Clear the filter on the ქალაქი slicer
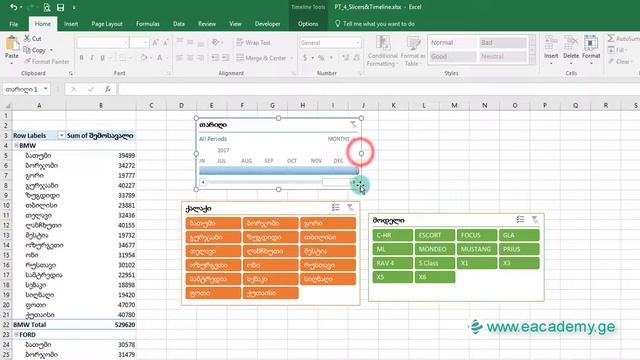Viewport: 640px width, 360px height. pos(350,208)
